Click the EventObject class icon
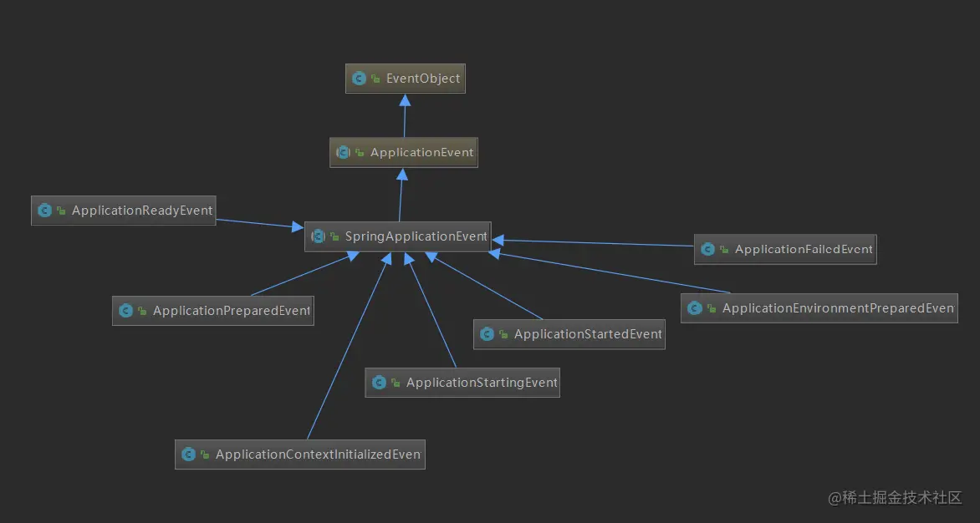 click(x=359, y=78)
